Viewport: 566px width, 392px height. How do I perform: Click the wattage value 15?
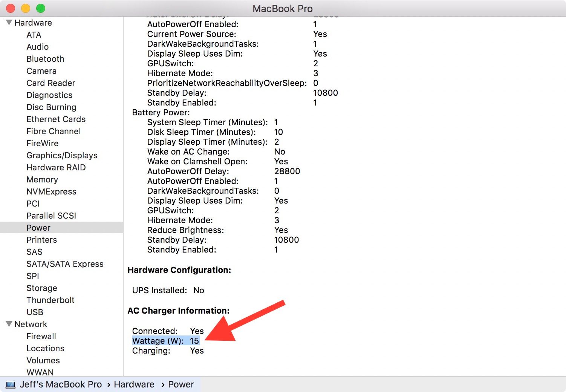pyautogui.click(x=194, y=341)
